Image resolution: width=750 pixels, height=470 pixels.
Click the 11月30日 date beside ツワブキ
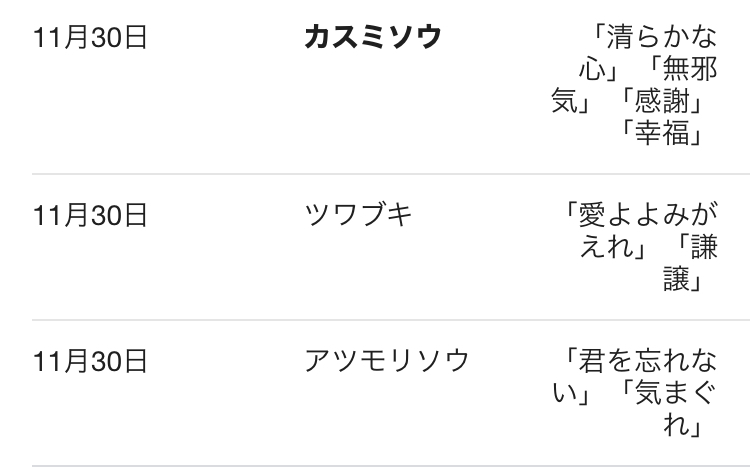pyautogui.click(x=90, y=215)
